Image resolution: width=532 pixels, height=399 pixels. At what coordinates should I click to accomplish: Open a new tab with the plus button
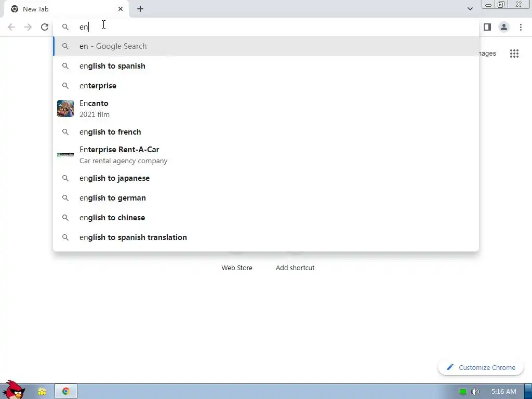140,9
